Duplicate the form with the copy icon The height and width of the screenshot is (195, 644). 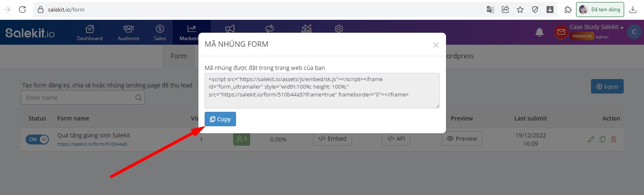603,140
